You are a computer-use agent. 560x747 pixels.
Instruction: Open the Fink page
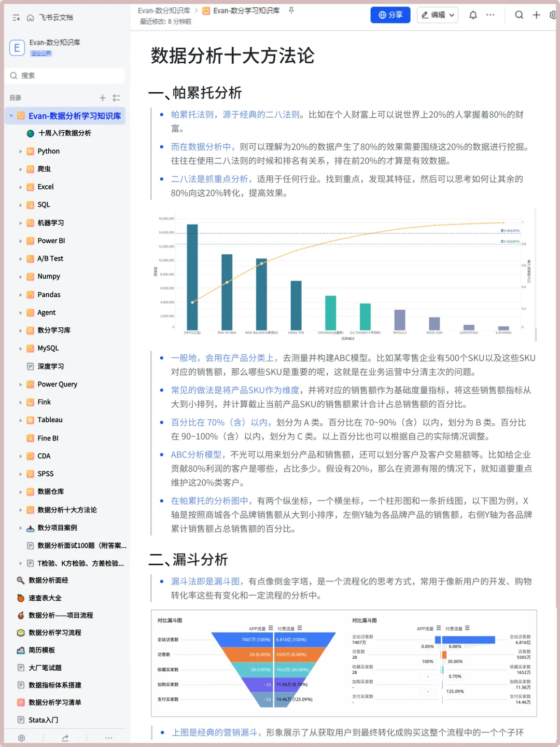[x=44, y=402]
